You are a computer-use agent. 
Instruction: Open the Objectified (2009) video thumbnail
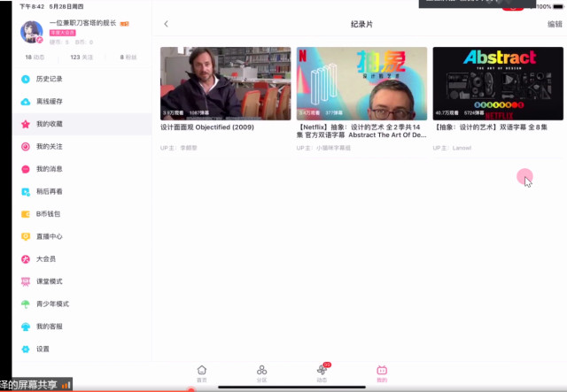(225, 83)
